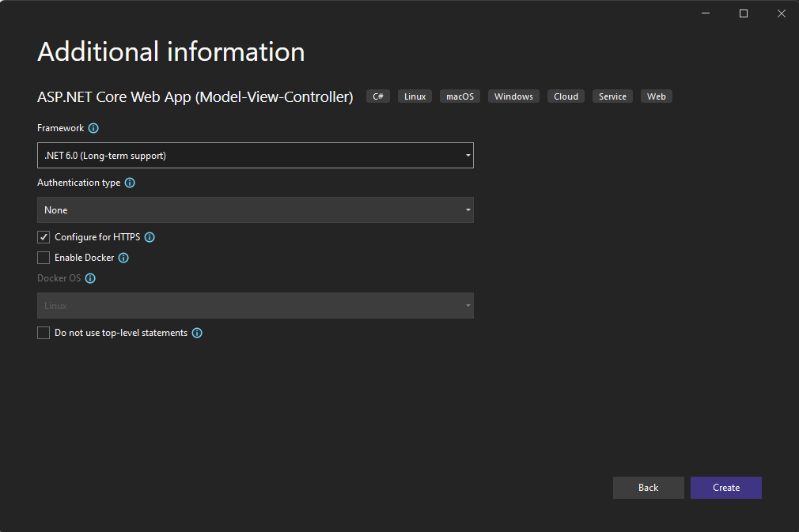
Task: Open the Docker OS info icon
Action: 89,277
